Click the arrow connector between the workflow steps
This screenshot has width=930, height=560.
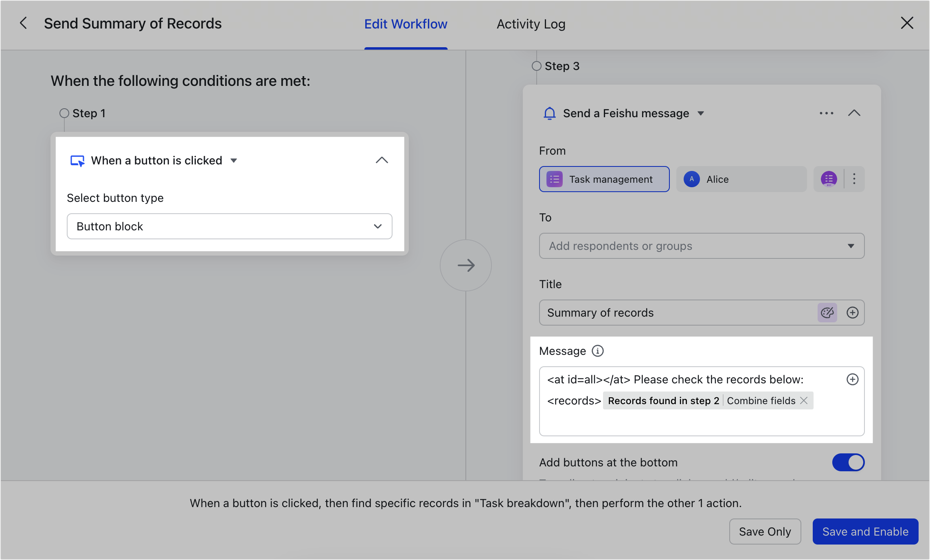[465, 265]
